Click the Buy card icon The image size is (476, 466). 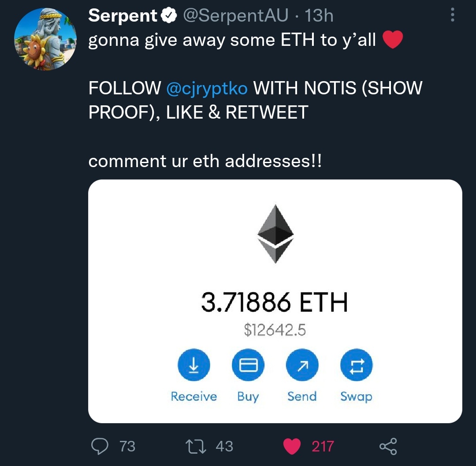click(x=248, y=365)
